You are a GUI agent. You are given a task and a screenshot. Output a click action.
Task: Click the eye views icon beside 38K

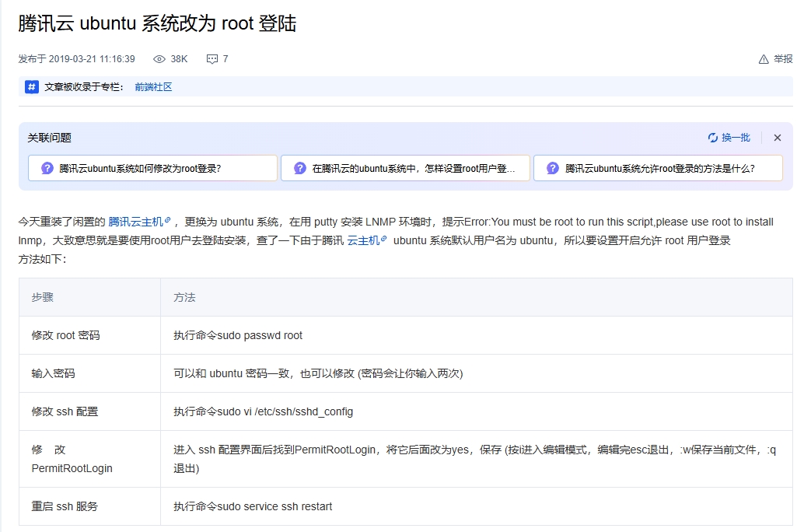point(159,59)
